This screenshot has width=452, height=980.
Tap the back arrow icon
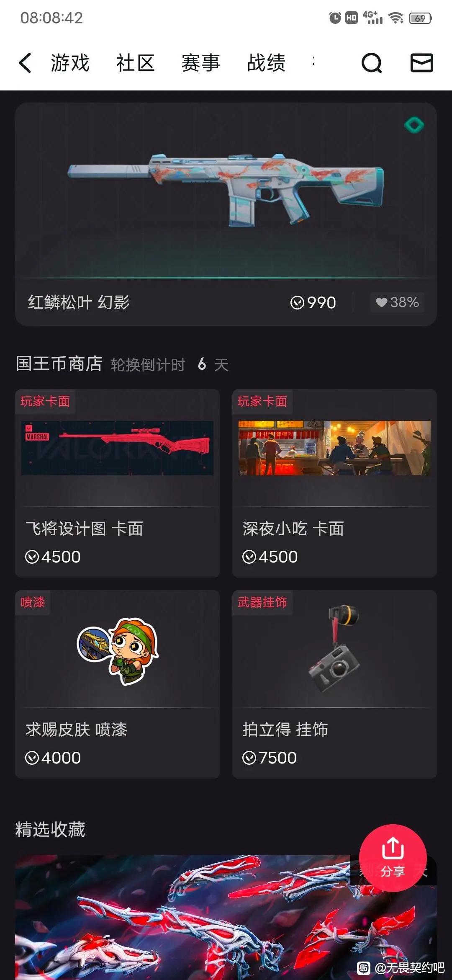(x=25, y=63)
